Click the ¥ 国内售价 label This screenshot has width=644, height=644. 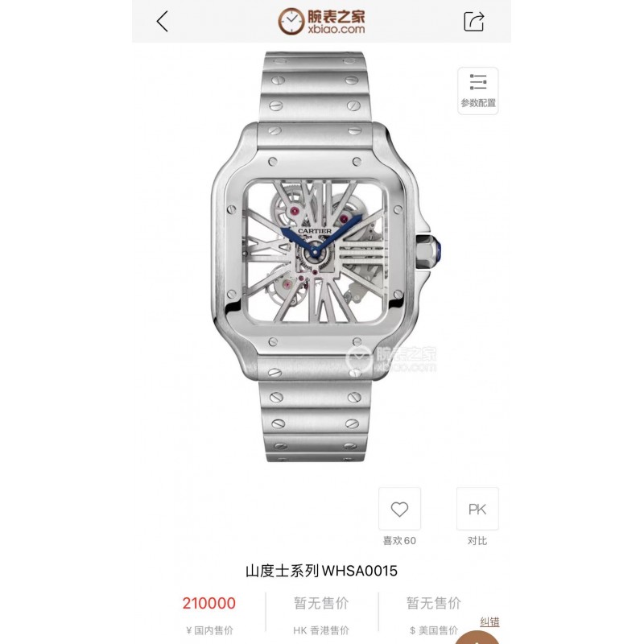click(209, 630)
